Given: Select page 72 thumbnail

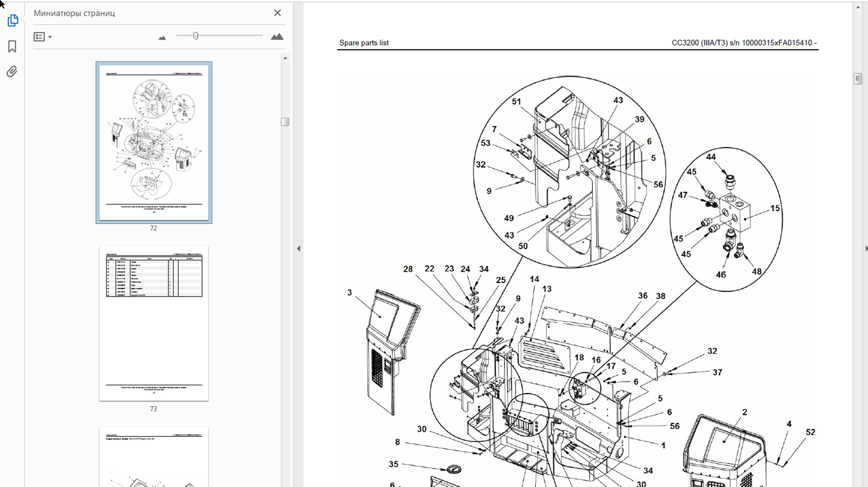Looking at the screenshot, I should (154, 142).
